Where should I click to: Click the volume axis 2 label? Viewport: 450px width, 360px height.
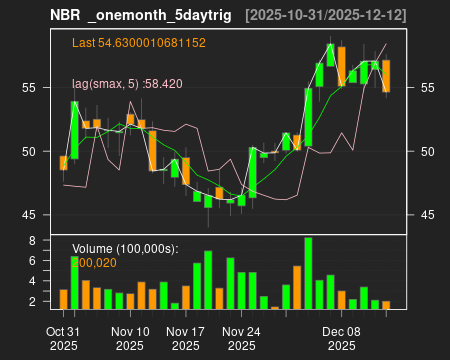(x=32, y=302)
